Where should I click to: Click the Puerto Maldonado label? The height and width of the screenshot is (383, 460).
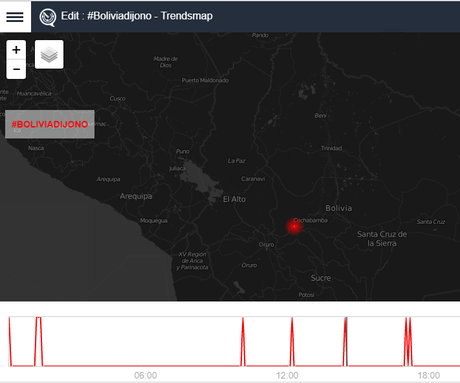pos(205,80)
